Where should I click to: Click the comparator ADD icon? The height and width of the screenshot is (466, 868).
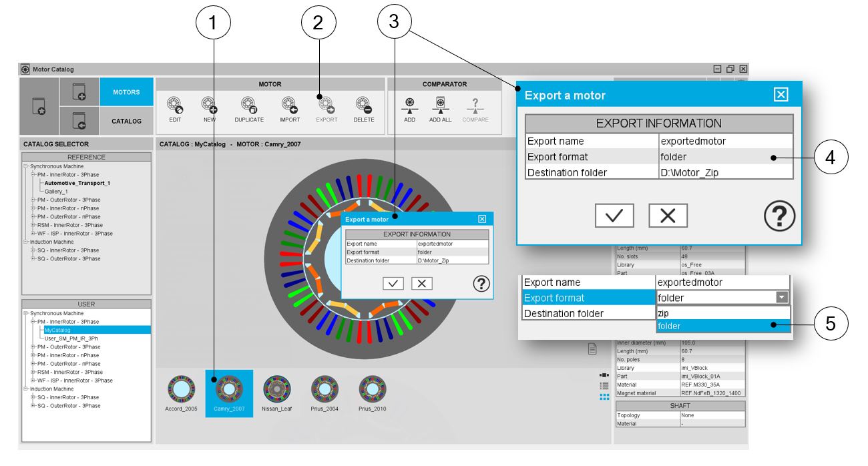pyautogui.click(x=409, y=105)
